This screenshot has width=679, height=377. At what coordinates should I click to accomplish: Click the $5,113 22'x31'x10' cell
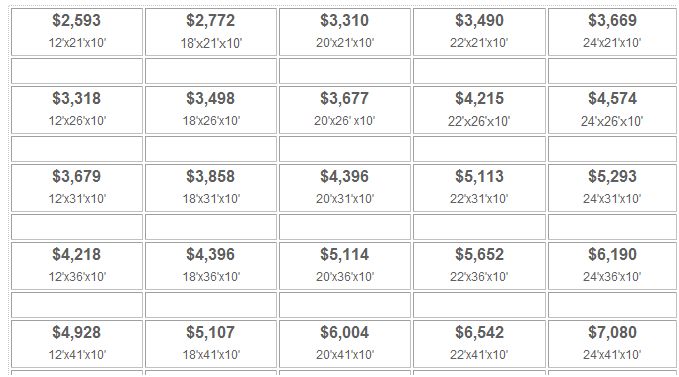(x=479, y=188)
